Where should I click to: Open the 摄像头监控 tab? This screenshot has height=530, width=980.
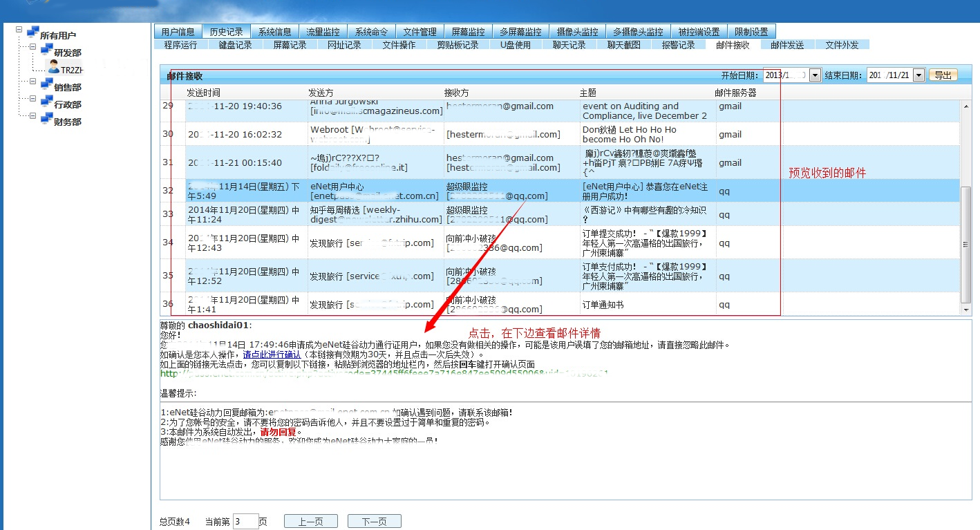(x=578, y=31)
